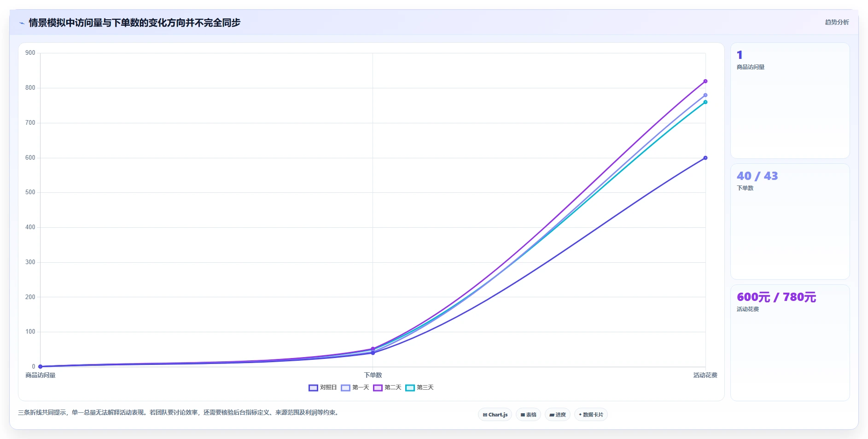Click the 40 / 43 下单数 card
868x439 pixels.
[790, 221]
